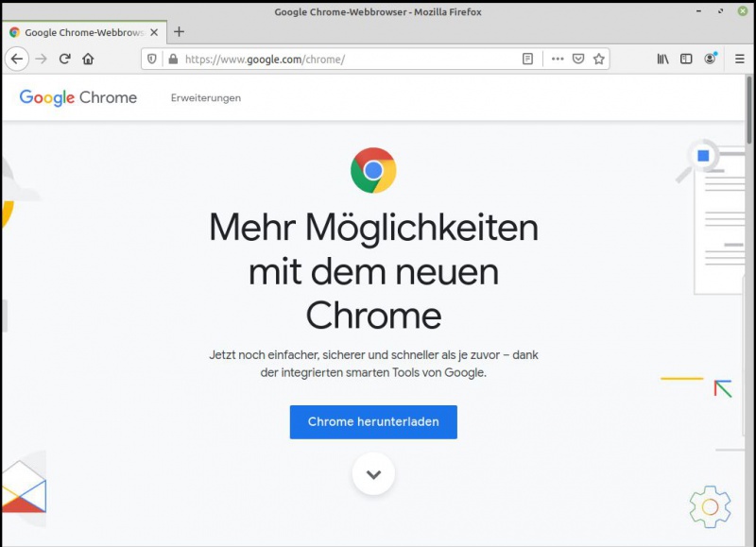Viewport: 756px width, 547px height.
Task: Click the round down-chevron button
Action: pos(373,473)
